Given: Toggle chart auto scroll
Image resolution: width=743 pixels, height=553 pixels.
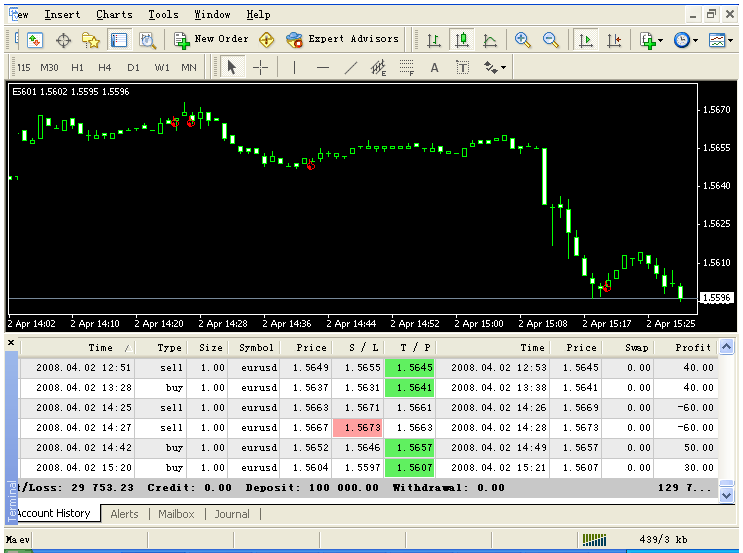Looking at the screenshot, I should coord(586,40).
